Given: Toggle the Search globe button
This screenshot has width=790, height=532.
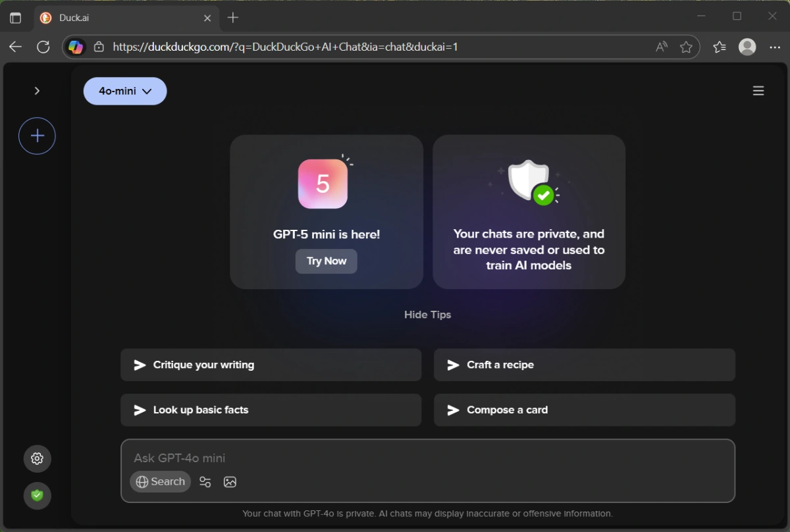Looking at the screenshot, I should tap(161, 482).
